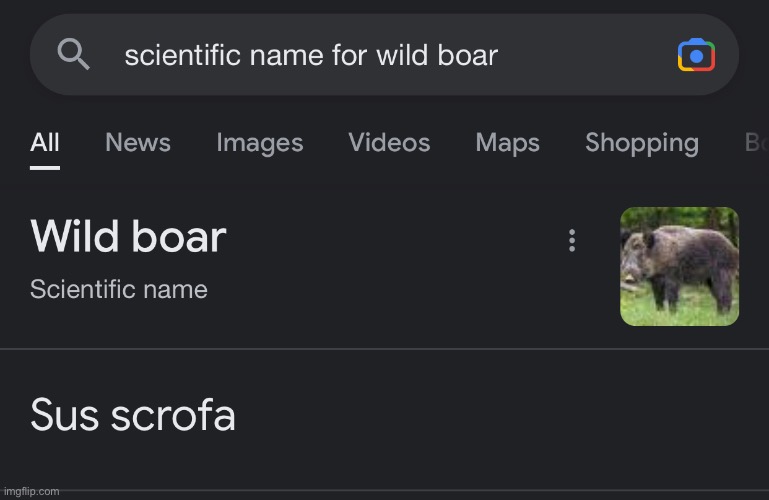Screen dimensions: 769x500
Task: Click the Sus scrofa answer text
Action: click(x=133, y=415)
